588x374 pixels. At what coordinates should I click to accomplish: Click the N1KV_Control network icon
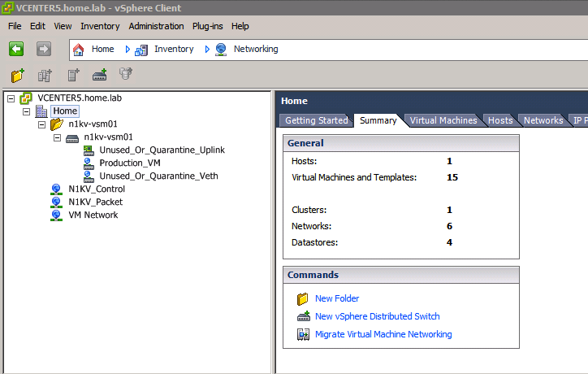(56, 189)
